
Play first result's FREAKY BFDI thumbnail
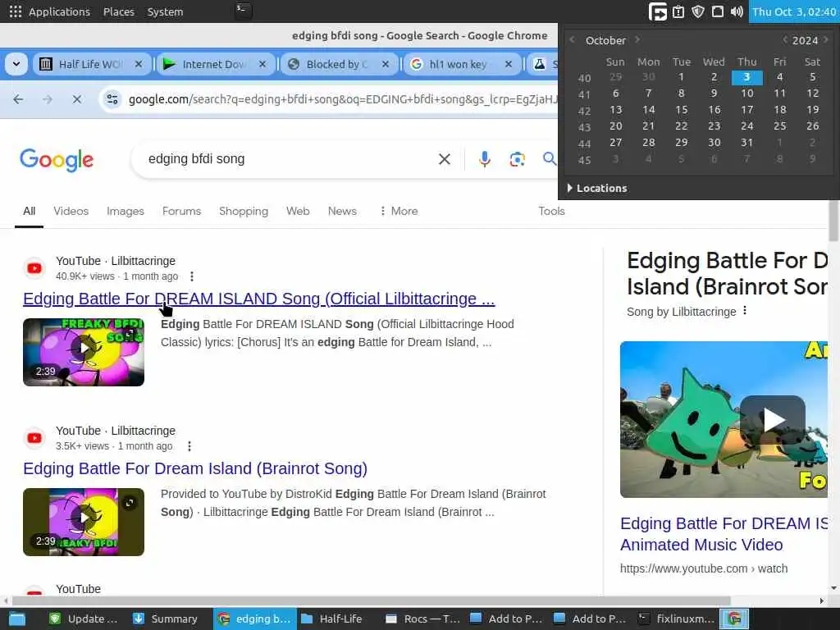(x=84, y=352)
